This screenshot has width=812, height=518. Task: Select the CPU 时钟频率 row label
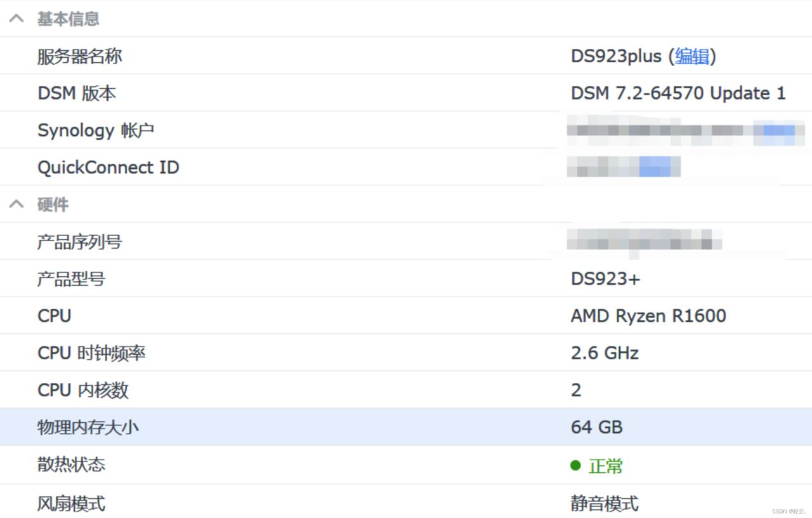point(91,353)
